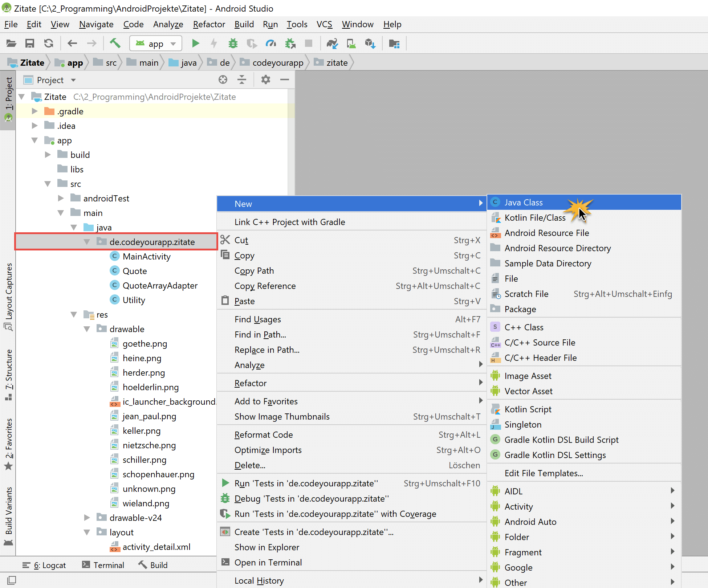Screen dimensions: 708x588
Task: Open the VCS menu
Action: [324, 24]
